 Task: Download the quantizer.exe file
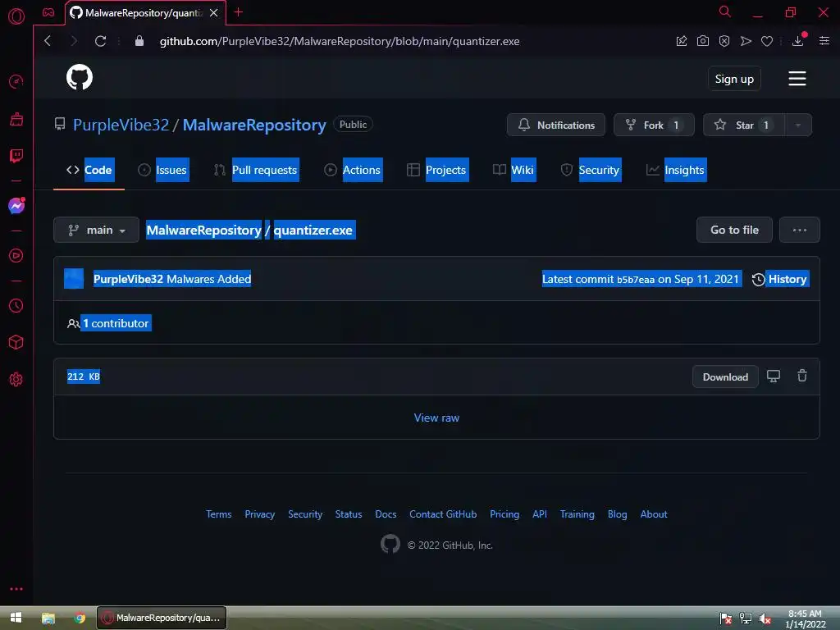tap(725, 377)
